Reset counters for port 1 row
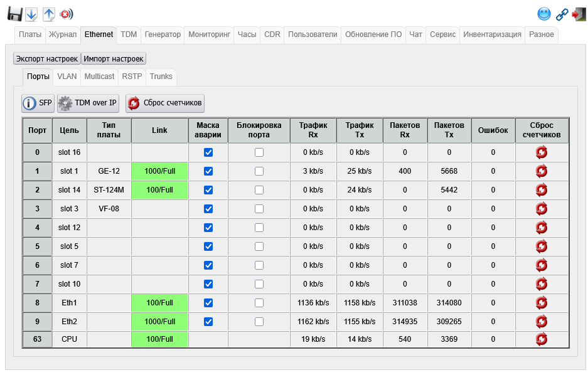 [542, 171]
